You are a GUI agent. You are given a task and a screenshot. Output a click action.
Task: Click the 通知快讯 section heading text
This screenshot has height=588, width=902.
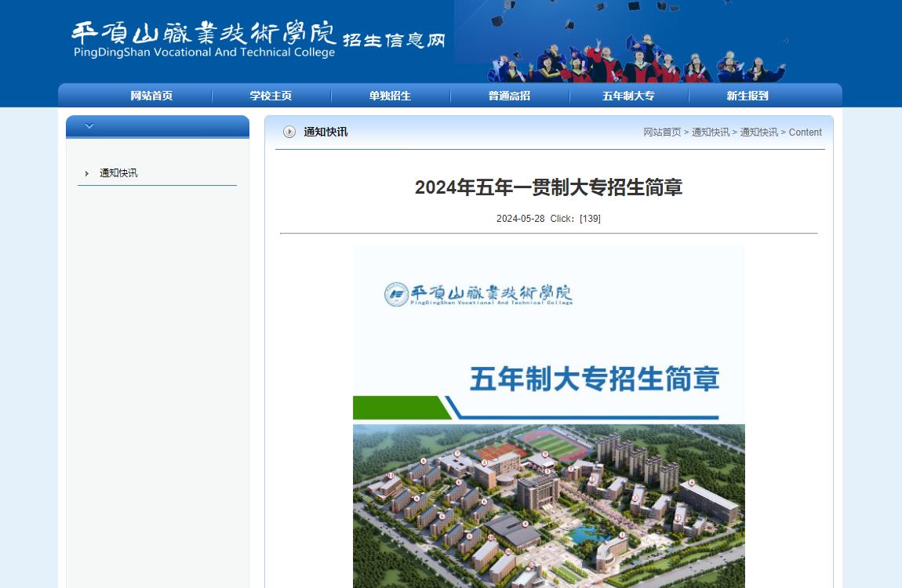[x=326, y=132]
